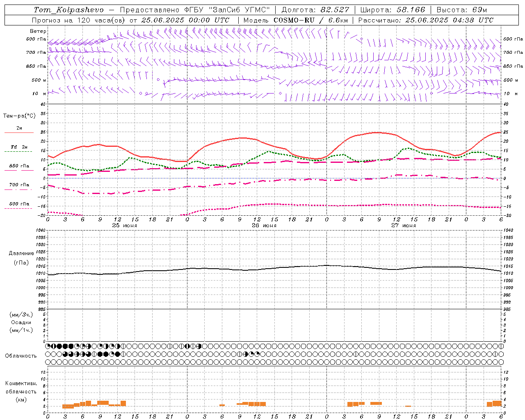Click the 'Давление' pressure panel label

(21, 253)
